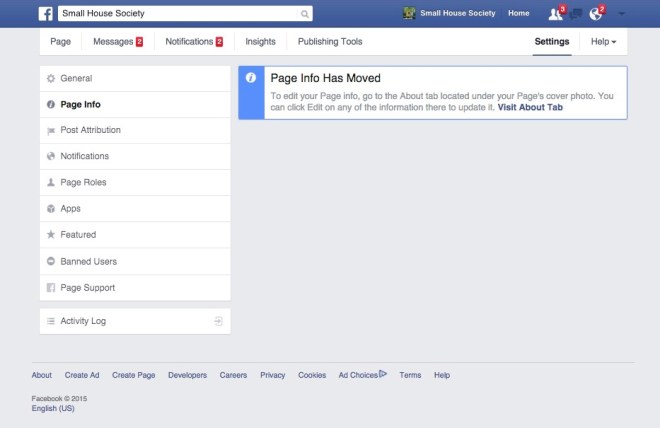Viewport: 660px width, 428px height.
Task: Click the Page Info icon in sidebar
Action: pos(51,104)
